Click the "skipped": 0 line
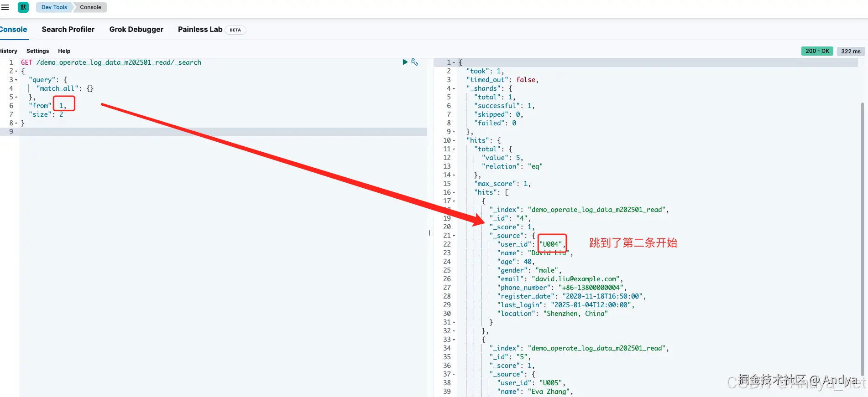The height and width of the screenshot is (397, 868). point(499,114)
